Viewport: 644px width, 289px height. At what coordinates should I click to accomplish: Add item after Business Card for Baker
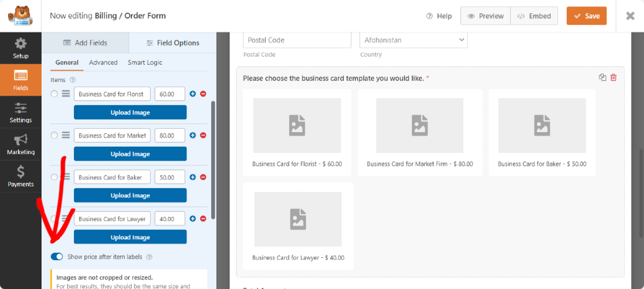pos(193,177)
